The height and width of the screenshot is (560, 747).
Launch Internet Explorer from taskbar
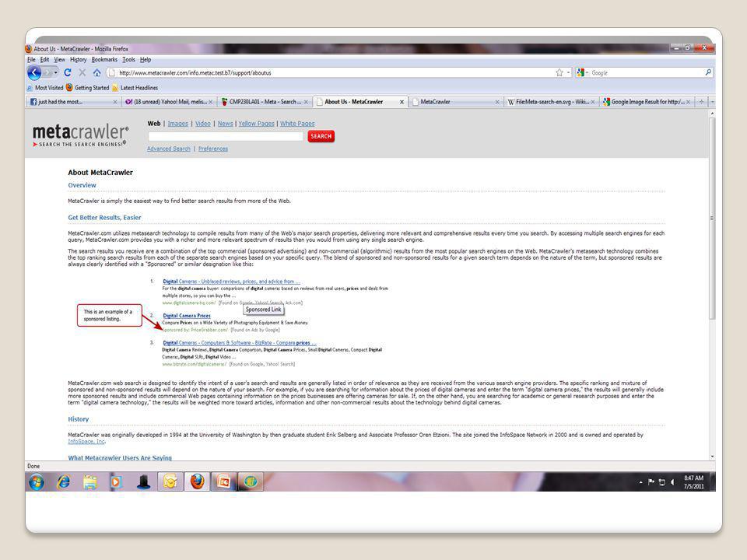[63, 482]
